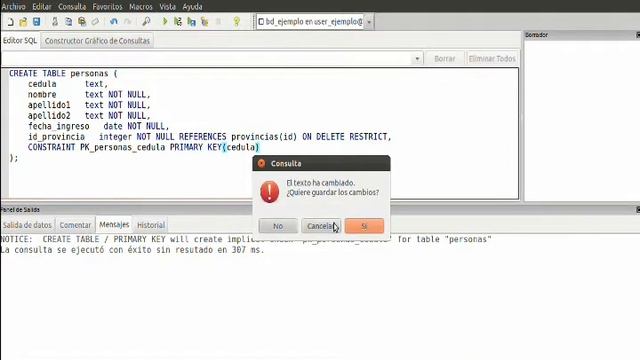This screenshot has width=640, height=360.
Task: Click the '¿Quiere guardar los cambios?' dialog text
Action: [333, 192]
